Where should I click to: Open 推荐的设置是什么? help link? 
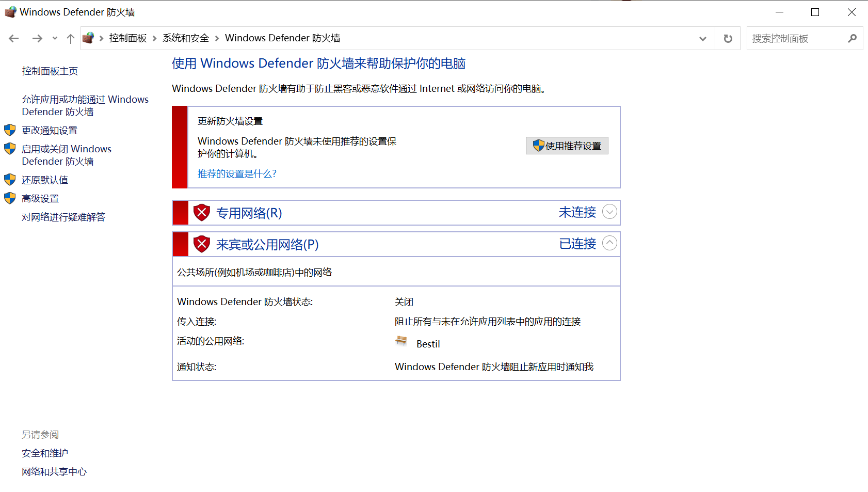237,174
